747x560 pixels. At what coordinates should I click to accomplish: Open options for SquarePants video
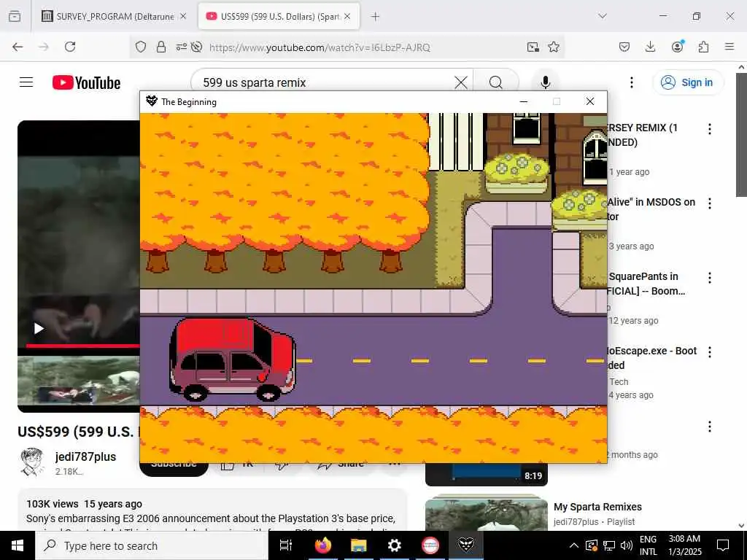(x=710, y=278)
